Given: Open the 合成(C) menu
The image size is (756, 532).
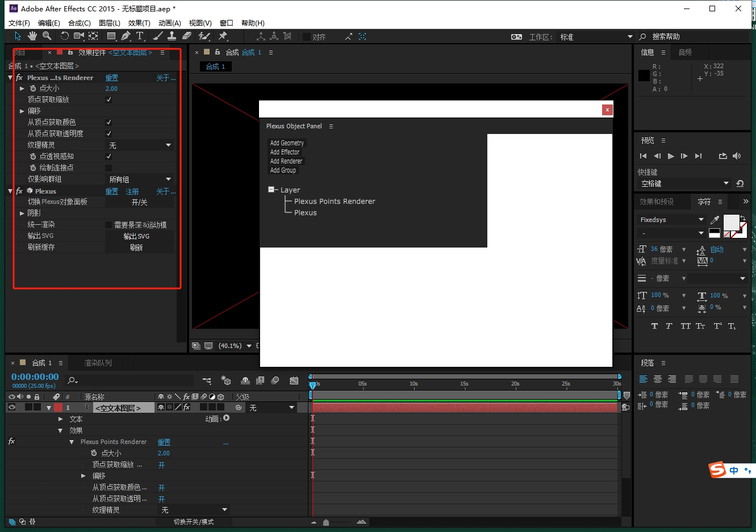Looking at the screenshot, I should click(79, 23).
